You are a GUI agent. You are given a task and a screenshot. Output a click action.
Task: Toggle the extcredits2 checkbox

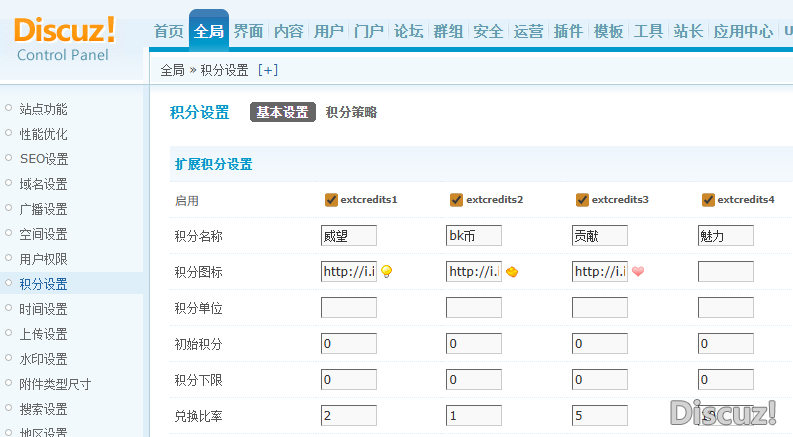click(x=456, y=199)
